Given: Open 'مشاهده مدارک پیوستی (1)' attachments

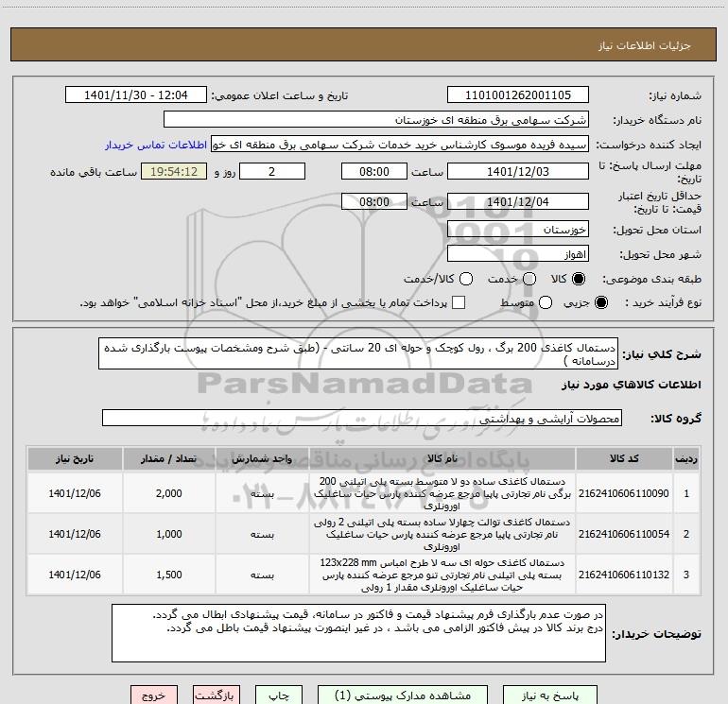Looking at the screenshot, I should [x=402, y=695].
